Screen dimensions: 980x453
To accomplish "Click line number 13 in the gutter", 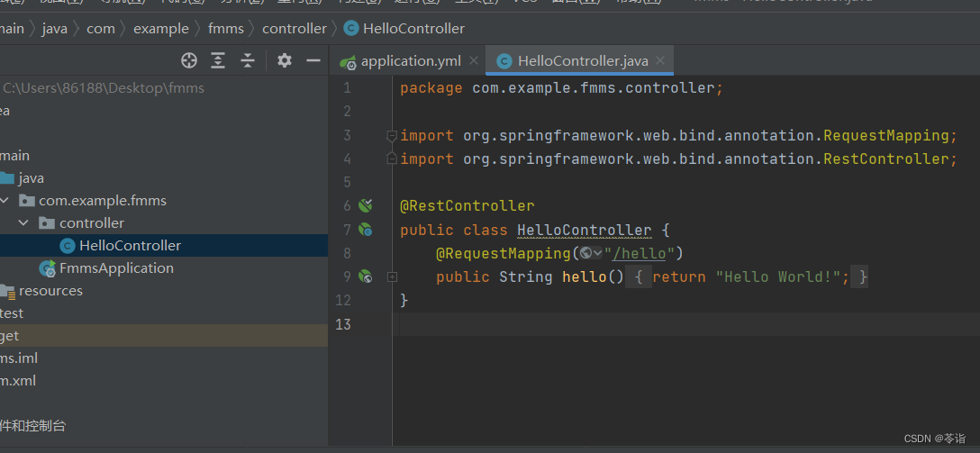I will [x=343, y=324].
